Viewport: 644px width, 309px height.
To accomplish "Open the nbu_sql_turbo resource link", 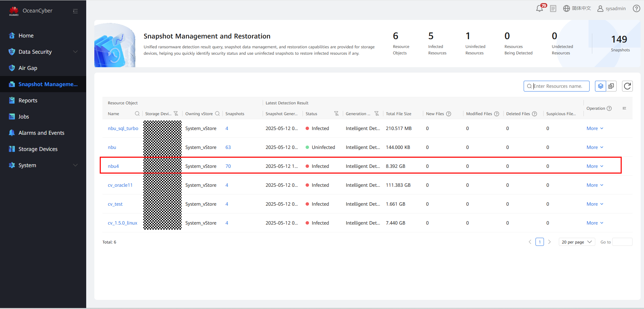I will tap(123, 128).
